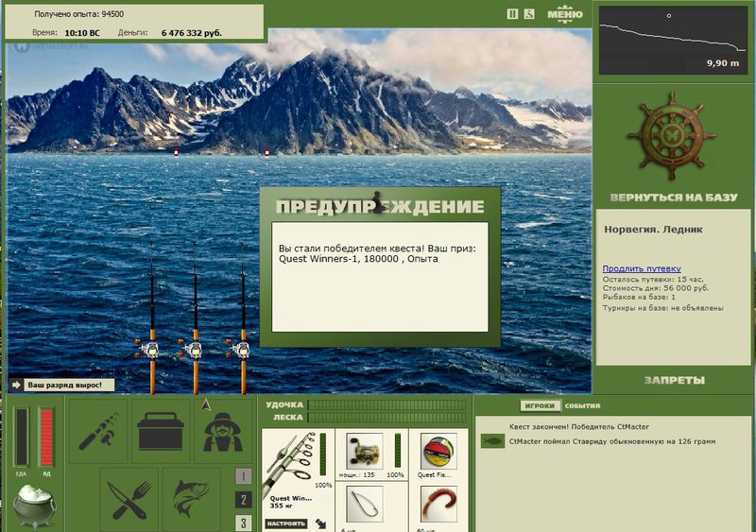Click the middle fishing rod on the water
The image size is (756, 532).
tap(195, 318)
